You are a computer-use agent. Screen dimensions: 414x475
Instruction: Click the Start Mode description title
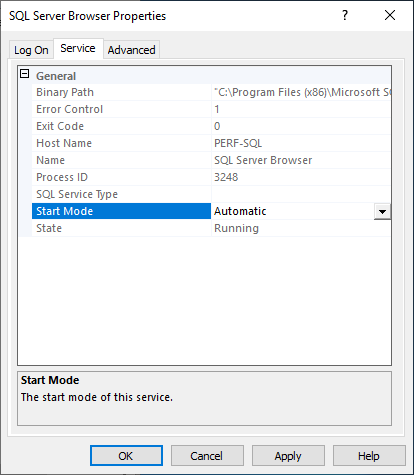tap(50, 380)
